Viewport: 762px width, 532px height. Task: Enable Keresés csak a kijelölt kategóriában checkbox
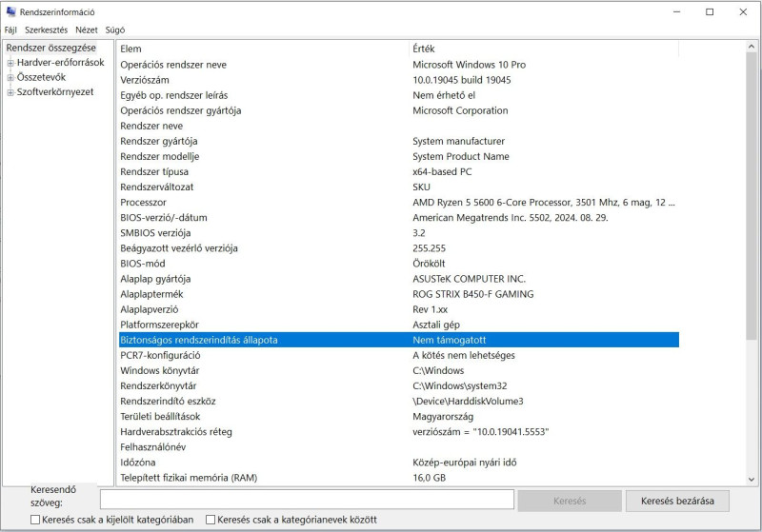tap(35, 520)
